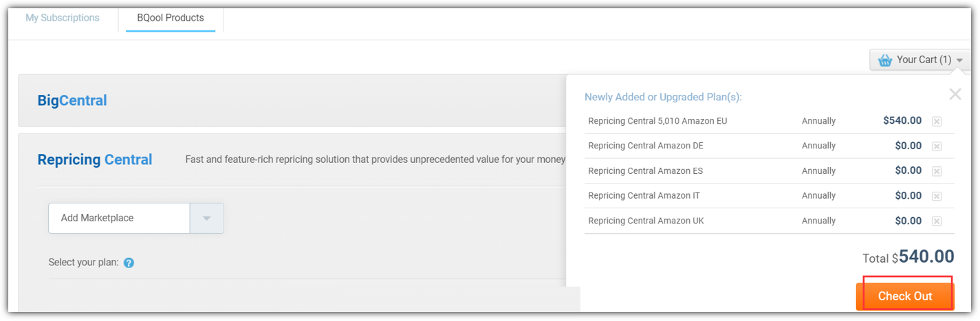
Task: Remove Repricing Central Amazon UK item
Action: click(x=937, y=221)
